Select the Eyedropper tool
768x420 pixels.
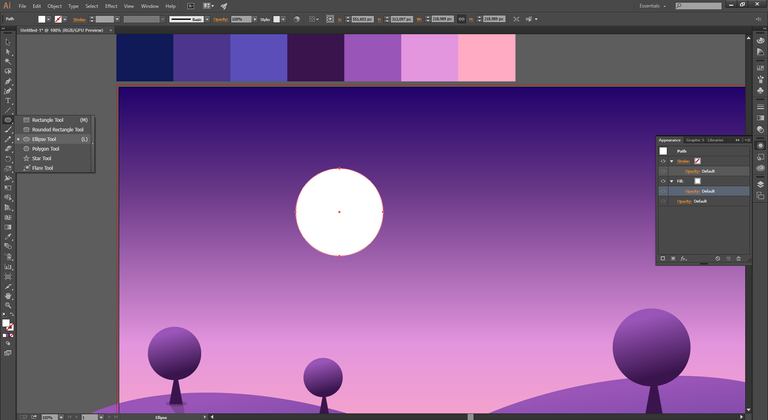(7, 237)
